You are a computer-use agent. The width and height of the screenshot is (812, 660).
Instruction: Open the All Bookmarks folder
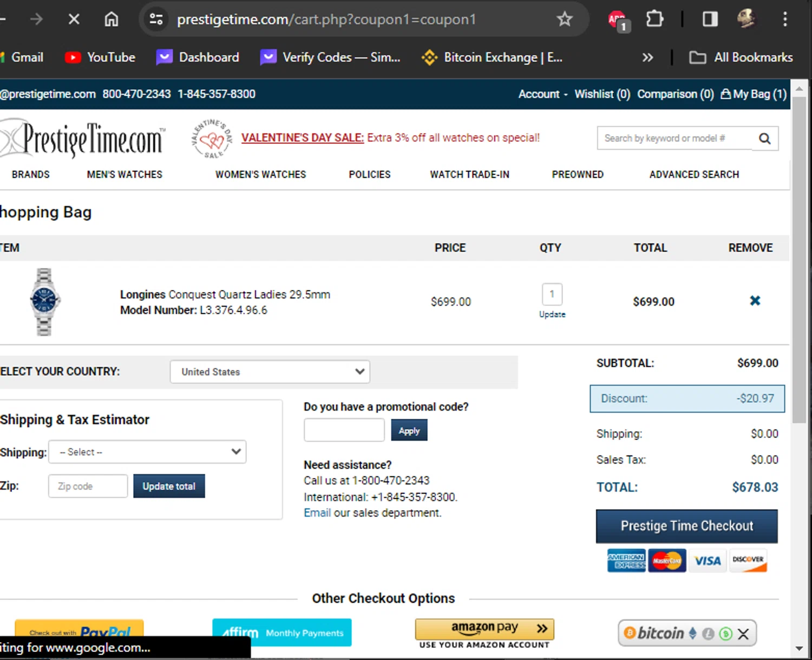pos(741,57)
